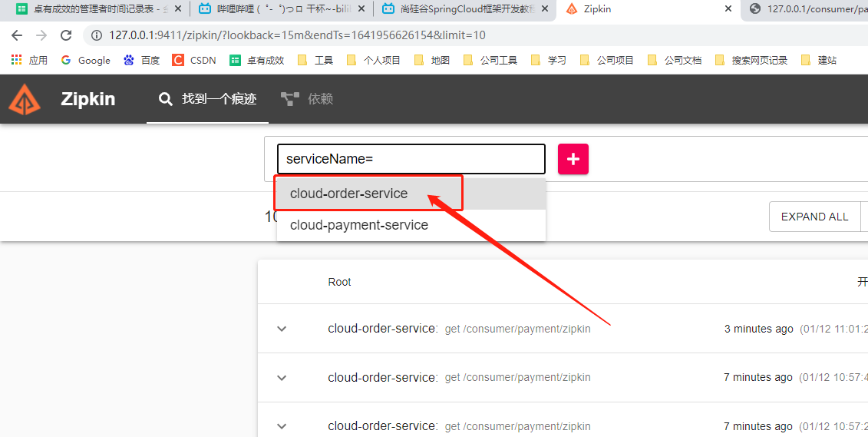868x437 pixels.
Task: Click the search magnifier icon
Action: pos(165,99)
